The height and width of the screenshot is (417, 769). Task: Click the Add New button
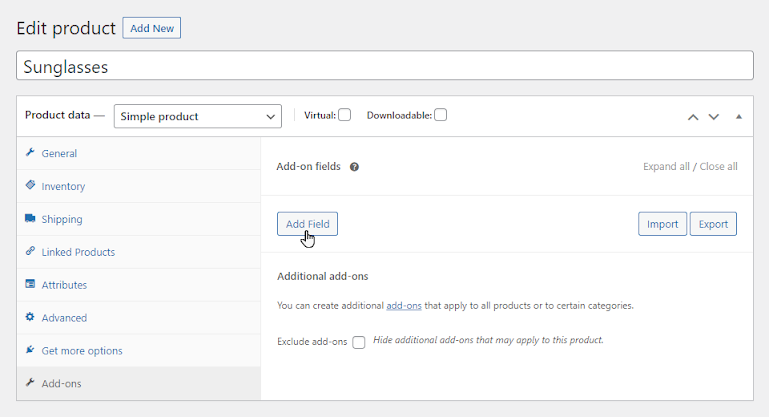click(x=152, y=28)
